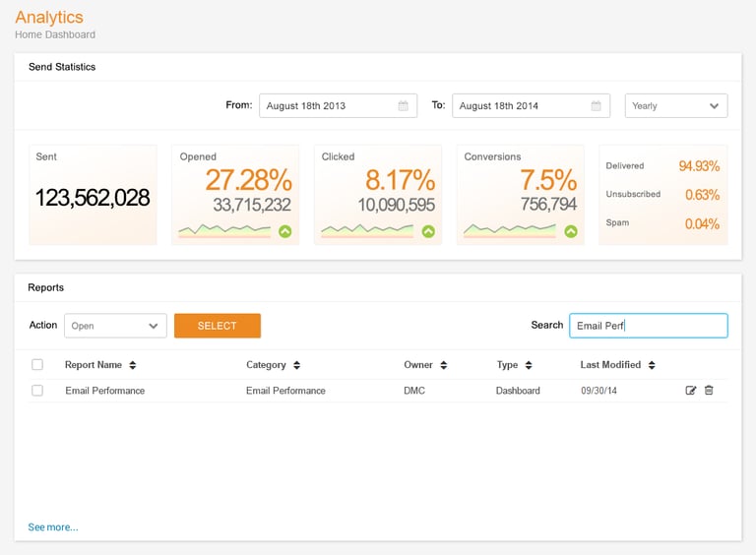The image size is (756, 555).
Task: Sort by Type column arrows
Action: click(529, 365)
